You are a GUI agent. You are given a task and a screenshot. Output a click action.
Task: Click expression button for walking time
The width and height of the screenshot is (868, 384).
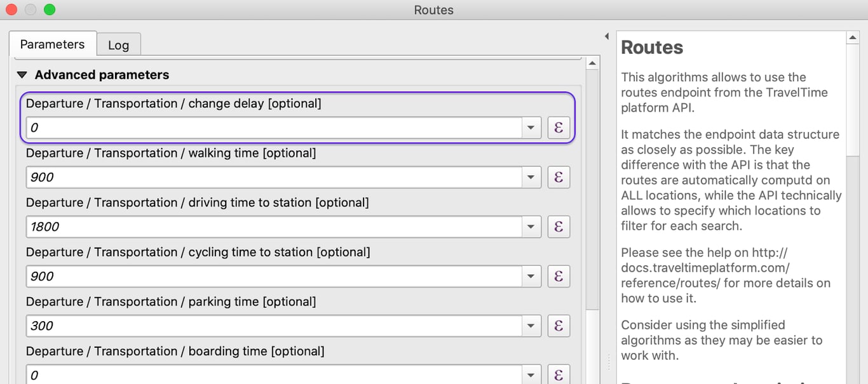click(559, 177)
